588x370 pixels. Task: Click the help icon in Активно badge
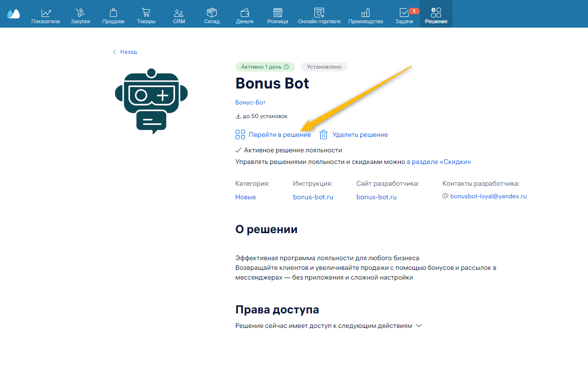tap(286, 67)
